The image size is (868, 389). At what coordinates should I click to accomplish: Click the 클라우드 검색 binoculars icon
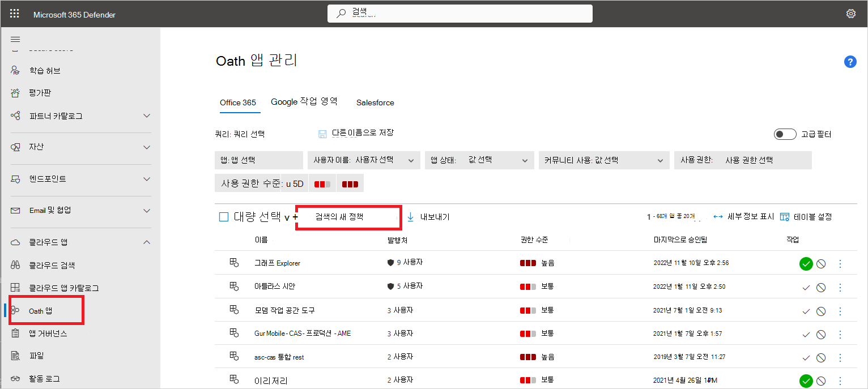15,265
